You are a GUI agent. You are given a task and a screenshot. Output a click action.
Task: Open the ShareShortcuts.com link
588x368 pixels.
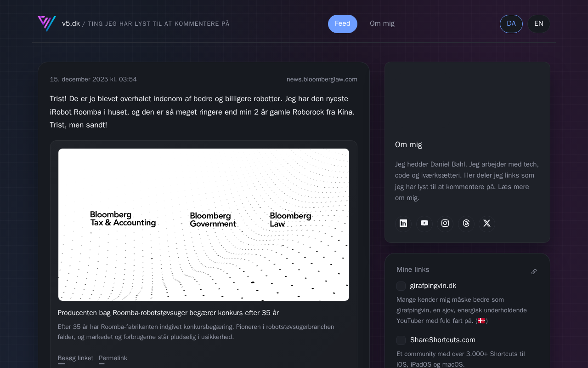click(442, 340)
